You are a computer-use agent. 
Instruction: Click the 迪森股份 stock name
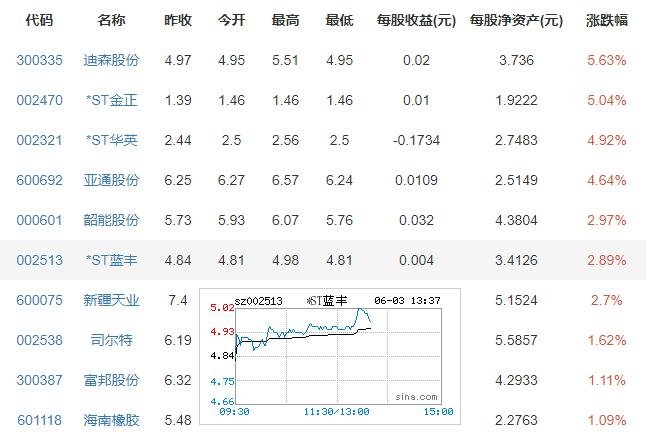112,60
